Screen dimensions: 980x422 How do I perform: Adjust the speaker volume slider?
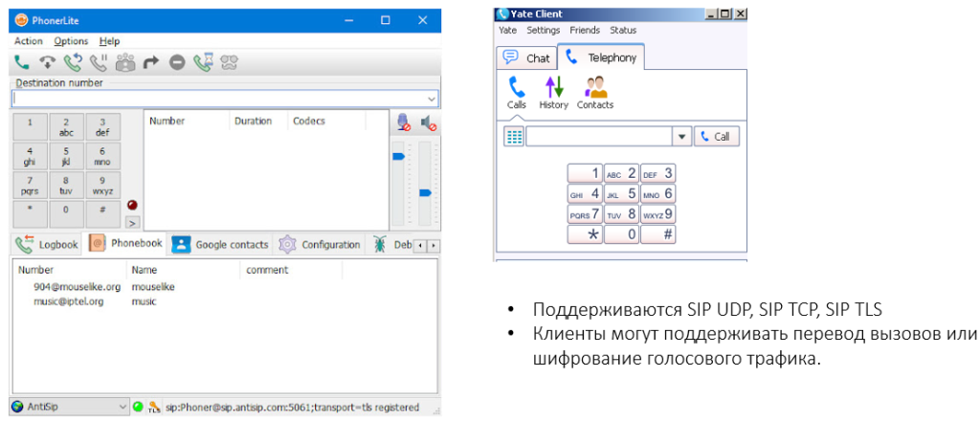click(425, 193)
